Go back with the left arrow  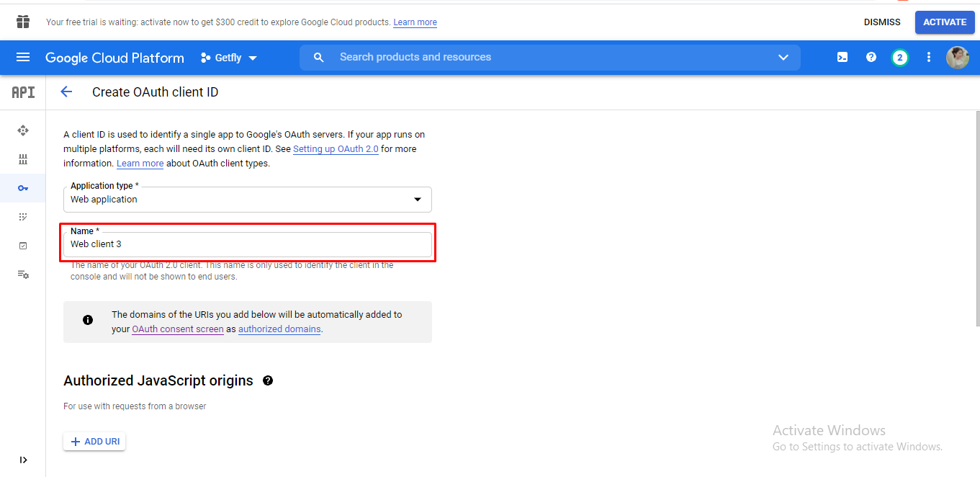coord(66,92)
